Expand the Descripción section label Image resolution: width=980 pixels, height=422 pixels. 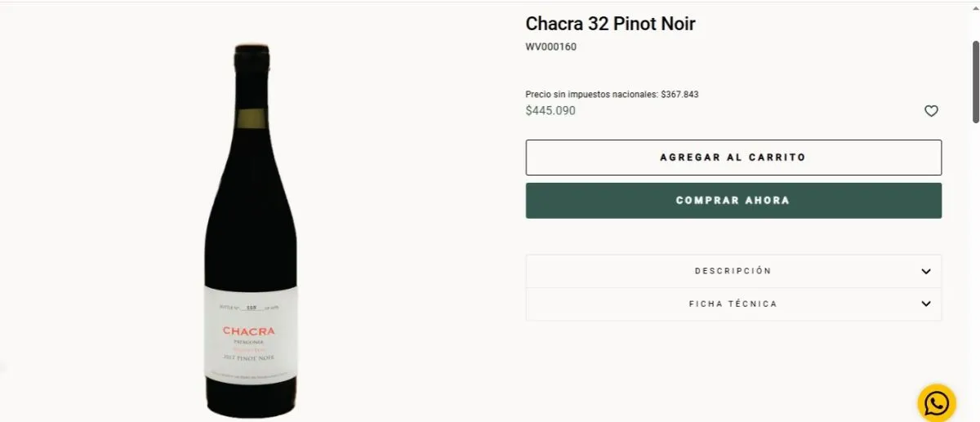coord(733,271)
